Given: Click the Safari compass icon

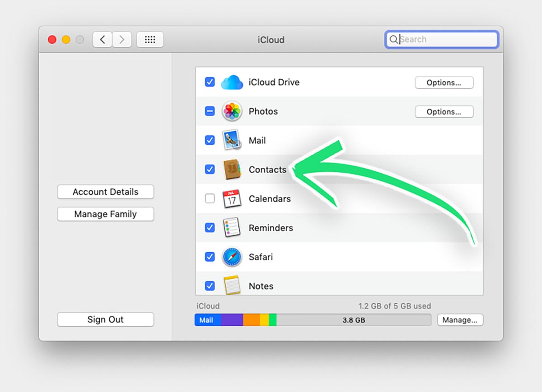Looking at the screenshot, I should click(232, 257).
